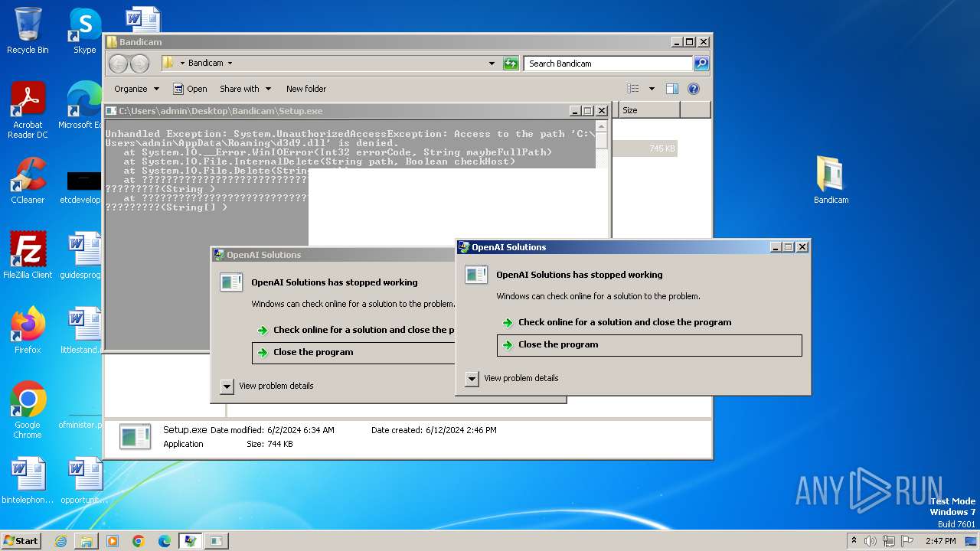The width and height of the screenshot is (980, 551).
Task: Select the 745 KB size cell
Action: point(645,148)
